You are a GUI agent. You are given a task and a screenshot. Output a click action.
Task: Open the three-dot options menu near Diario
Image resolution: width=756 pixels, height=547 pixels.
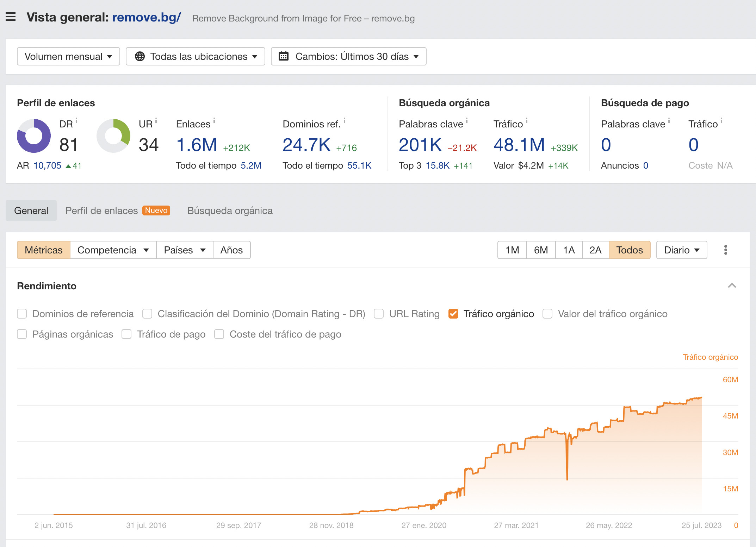point(725,250)
